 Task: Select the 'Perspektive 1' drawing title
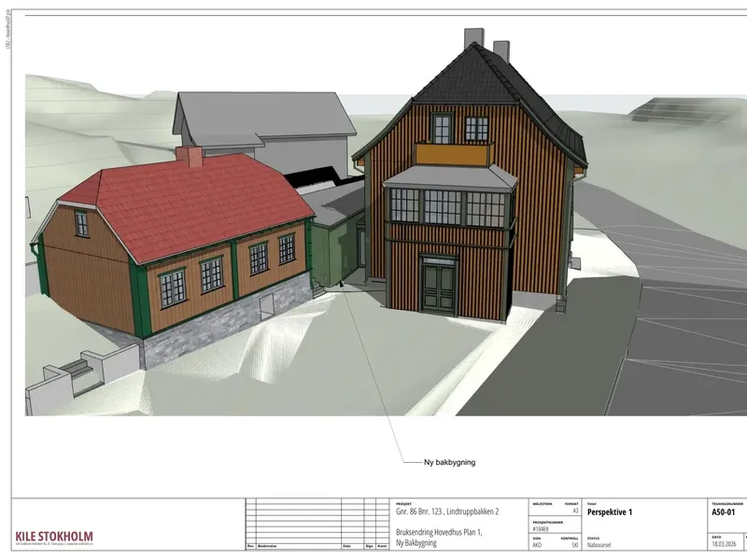click(610, 512)
